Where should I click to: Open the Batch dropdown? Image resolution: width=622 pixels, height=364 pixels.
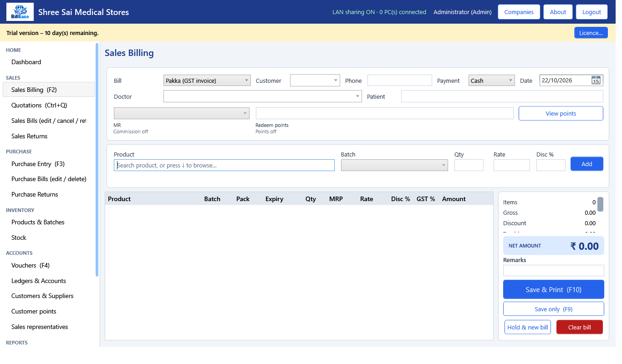click(x=394, y=165)
